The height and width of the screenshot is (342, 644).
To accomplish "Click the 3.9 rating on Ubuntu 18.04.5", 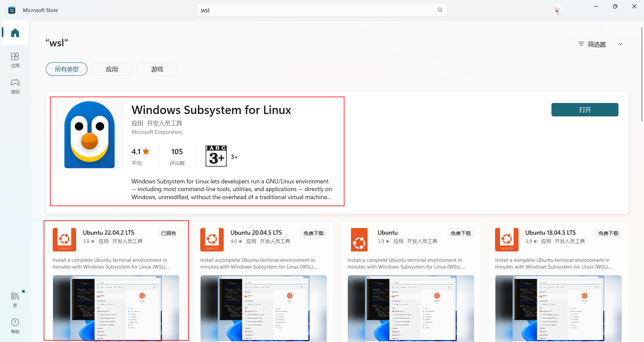I will pos(531,241).
